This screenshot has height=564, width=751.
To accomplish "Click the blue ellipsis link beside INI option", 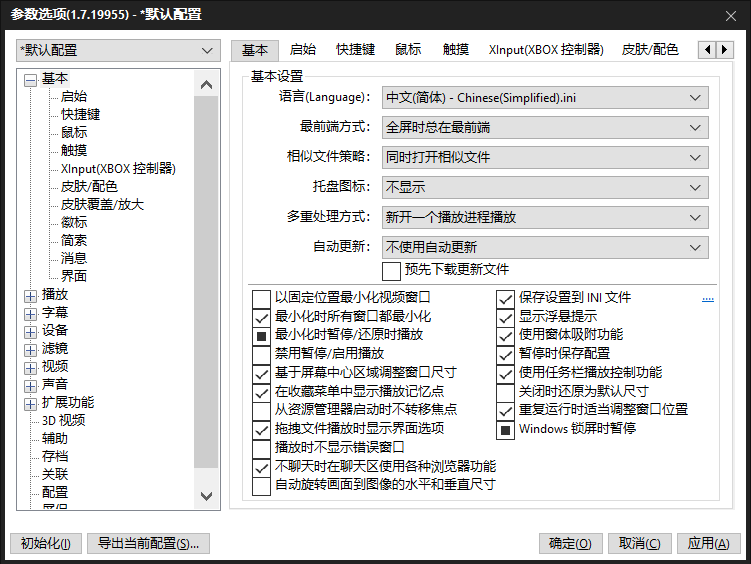I will point(708,298).
